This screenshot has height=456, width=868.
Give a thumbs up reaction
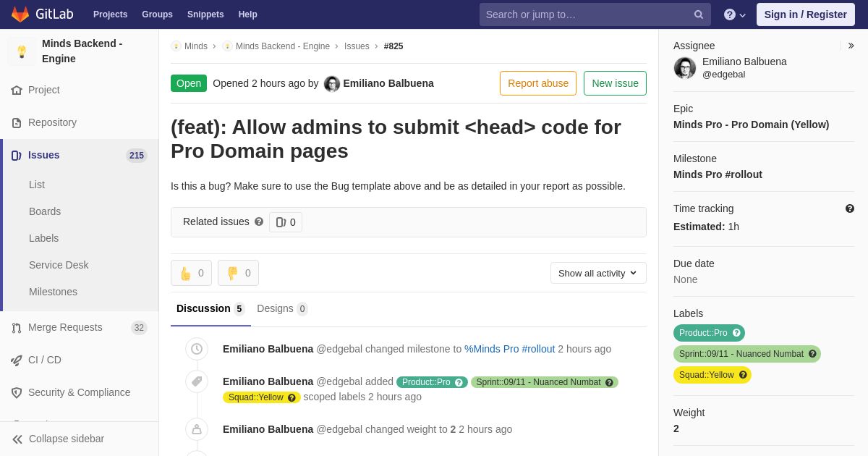(191, 273)
